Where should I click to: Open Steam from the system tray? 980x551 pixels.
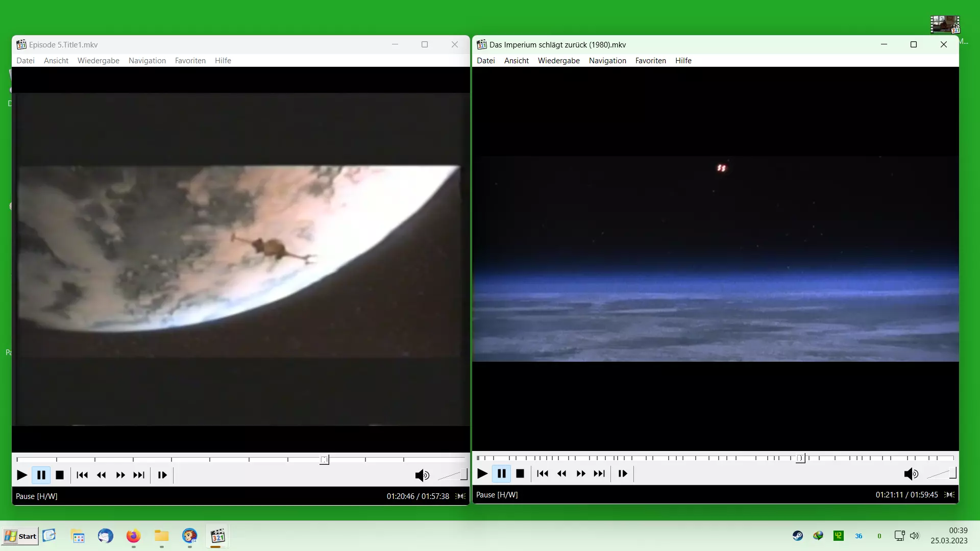(797, 536)
